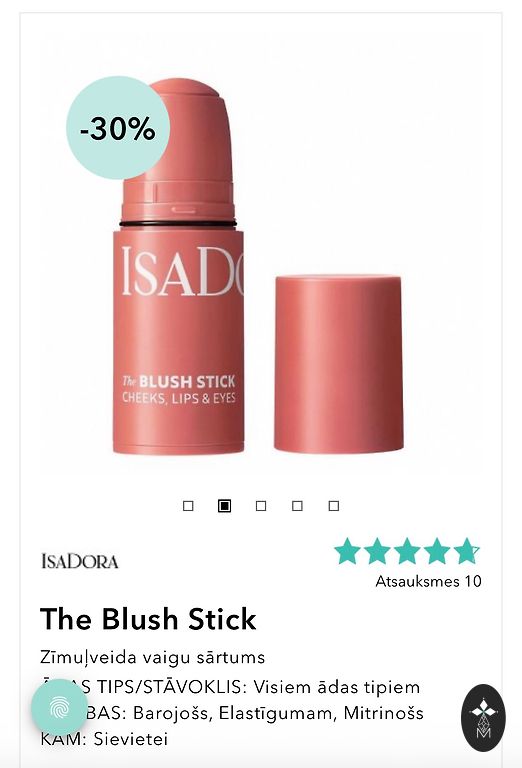522x768 pixels.
Task: Click Zīmuļveida vaigu sārtums description text
Action: 152,657
